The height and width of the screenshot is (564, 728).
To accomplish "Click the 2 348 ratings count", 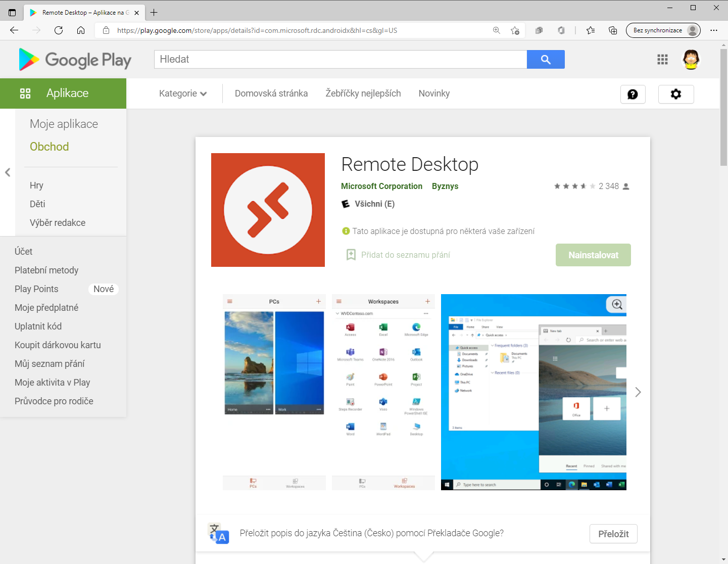I will pyautogui.click(x=609, y=186).
